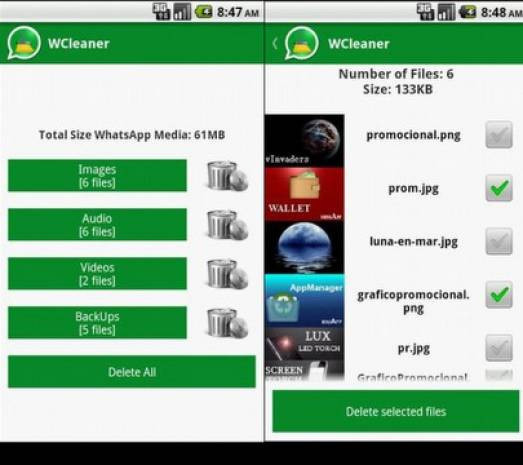523x465 pixels.
Task: Tap signal bars in right status bar
Action: 446,12
